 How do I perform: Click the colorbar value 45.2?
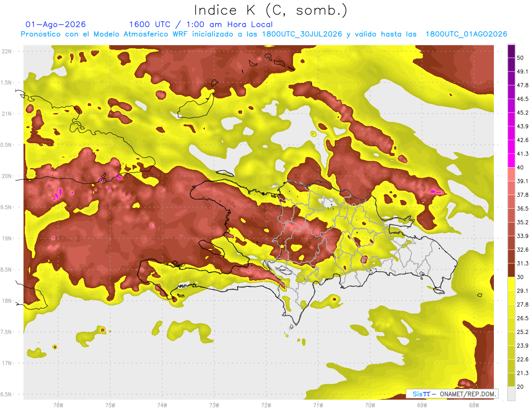click(x=523, y=113)
